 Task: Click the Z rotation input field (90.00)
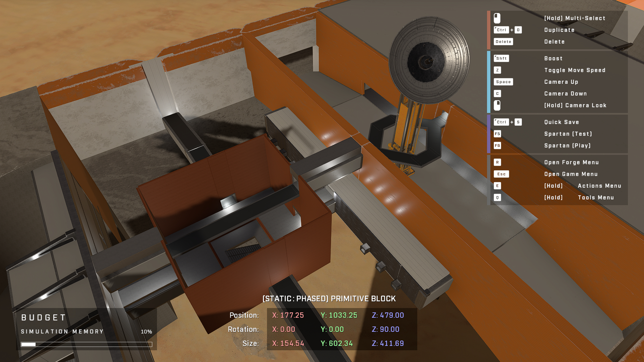388,329
